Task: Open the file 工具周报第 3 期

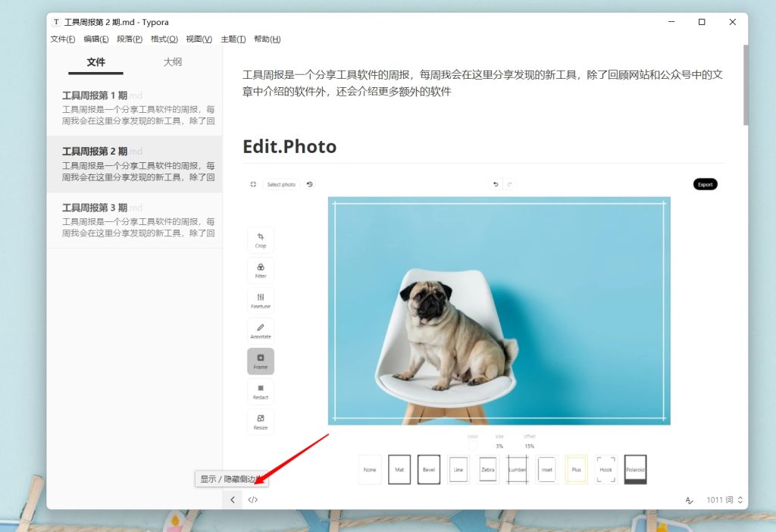Action: 135,221
